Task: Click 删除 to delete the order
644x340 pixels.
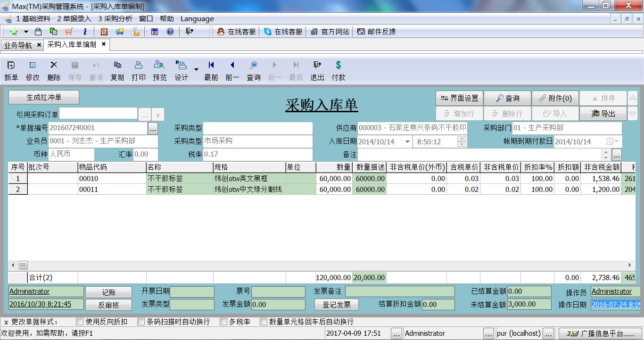Action: coord(54,71)
